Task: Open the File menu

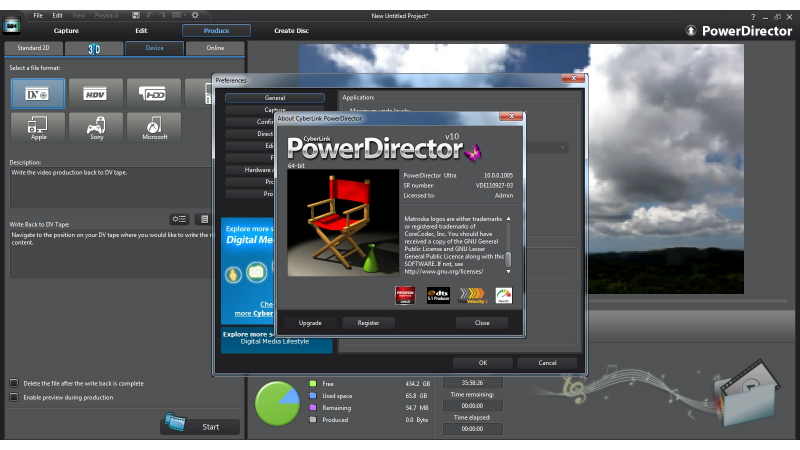Action: pos(38,15)
